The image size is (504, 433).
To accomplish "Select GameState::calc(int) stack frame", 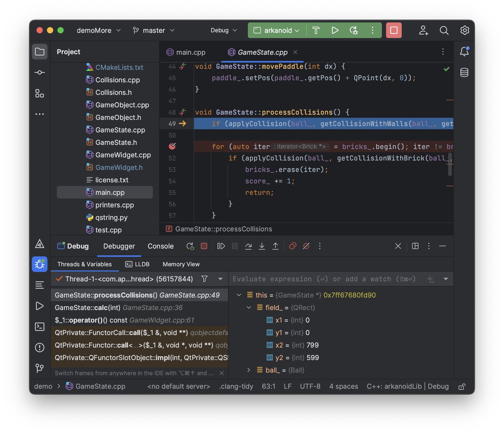I will point(139,308).
